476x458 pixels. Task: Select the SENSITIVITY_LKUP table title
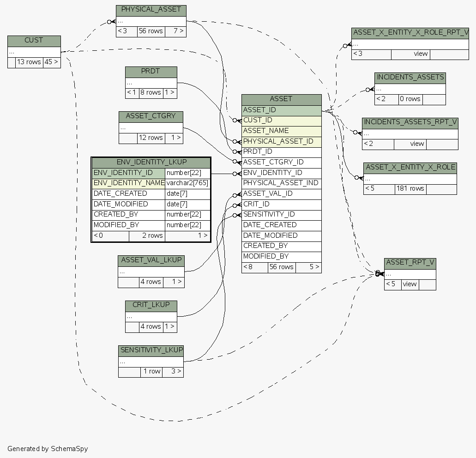coord(151,350)
